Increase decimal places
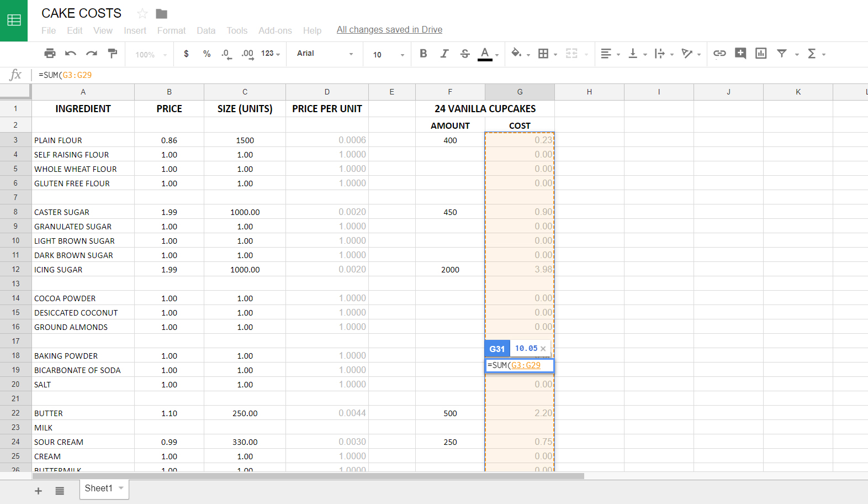This screenshot has height=504, width=868. 247,54
